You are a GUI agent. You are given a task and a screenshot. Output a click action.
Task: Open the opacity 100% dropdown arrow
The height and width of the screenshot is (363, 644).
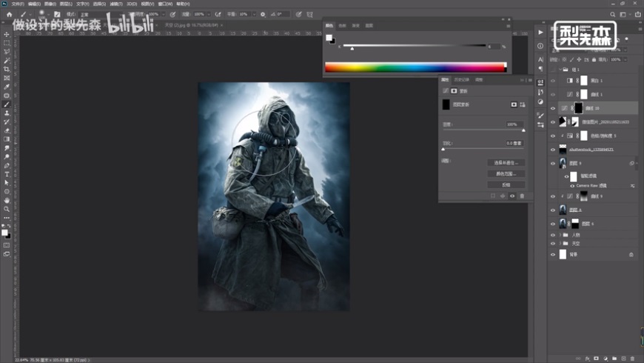coord(164,14)
